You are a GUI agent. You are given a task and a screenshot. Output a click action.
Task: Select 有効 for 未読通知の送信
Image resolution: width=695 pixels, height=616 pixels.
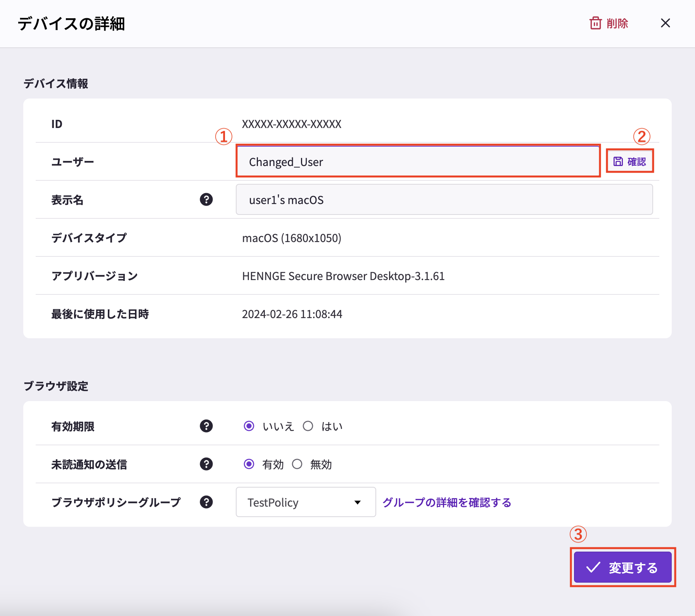[249, 464]
